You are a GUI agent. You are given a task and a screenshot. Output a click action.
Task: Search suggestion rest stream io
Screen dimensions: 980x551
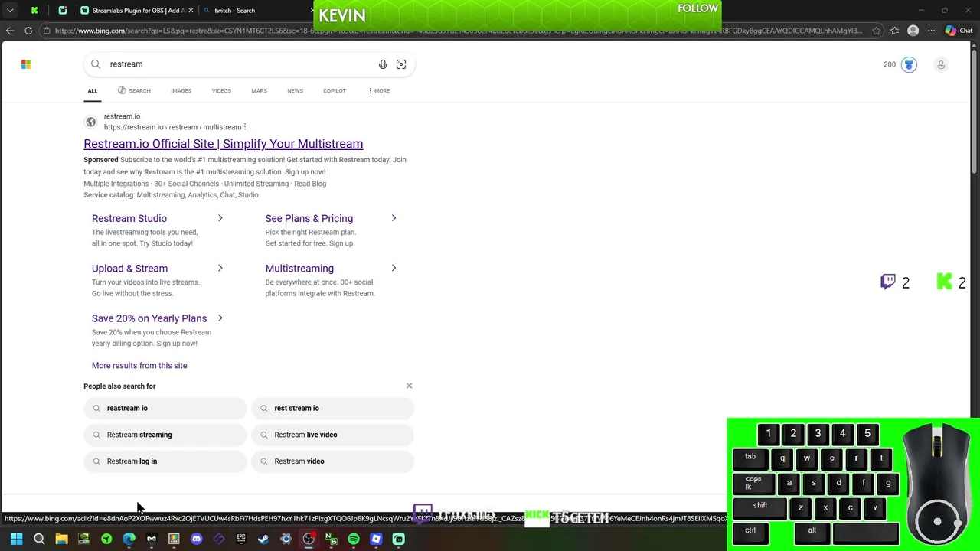click(x=332, y=408)
